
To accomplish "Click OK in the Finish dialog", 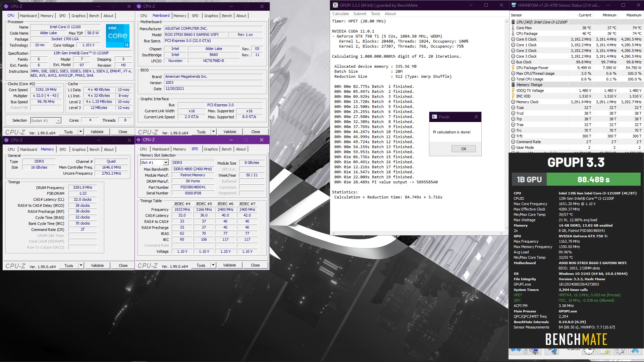I will click(464, 149).
